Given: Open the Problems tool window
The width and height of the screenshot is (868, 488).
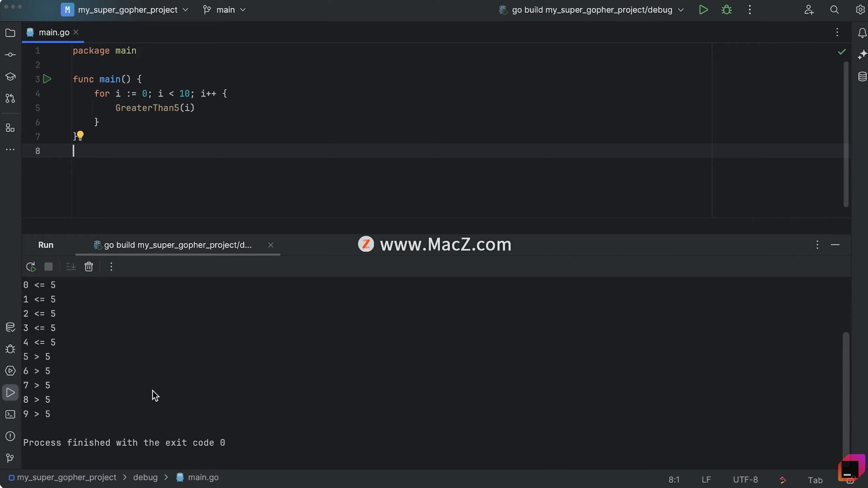Looking at the screenshot, I should 10,436.
